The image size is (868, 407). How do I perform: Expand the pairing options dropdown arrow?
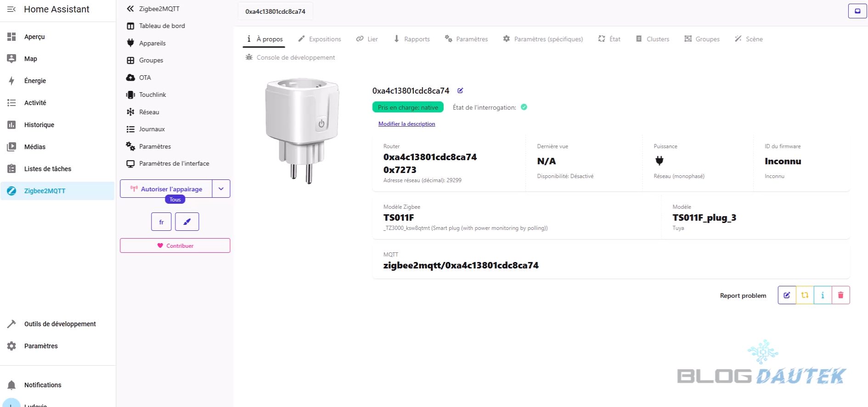[221, 189]
